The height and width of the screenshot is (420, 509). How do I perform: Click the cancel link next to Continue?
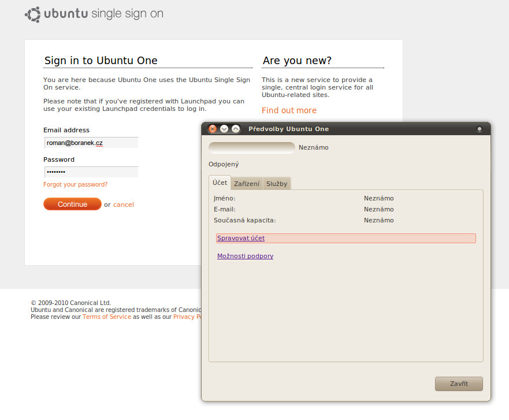pos(124,205)
